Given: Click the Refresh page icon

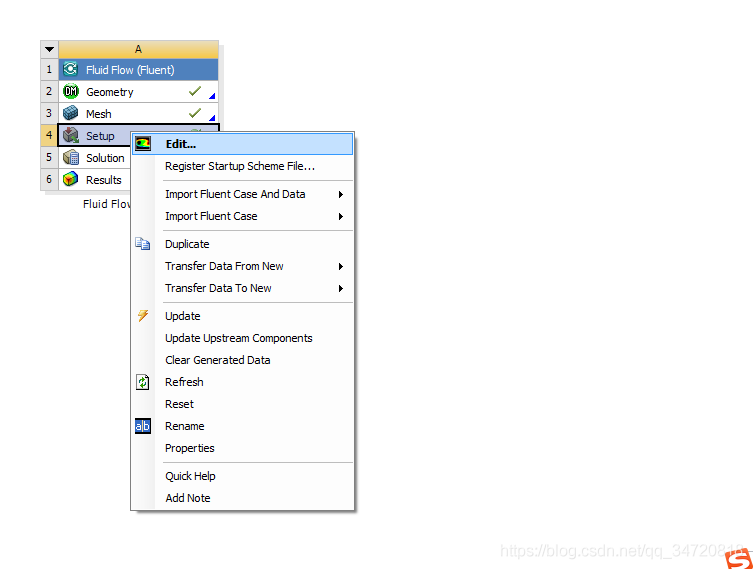Looking at the screenshot, I should 143,382.
